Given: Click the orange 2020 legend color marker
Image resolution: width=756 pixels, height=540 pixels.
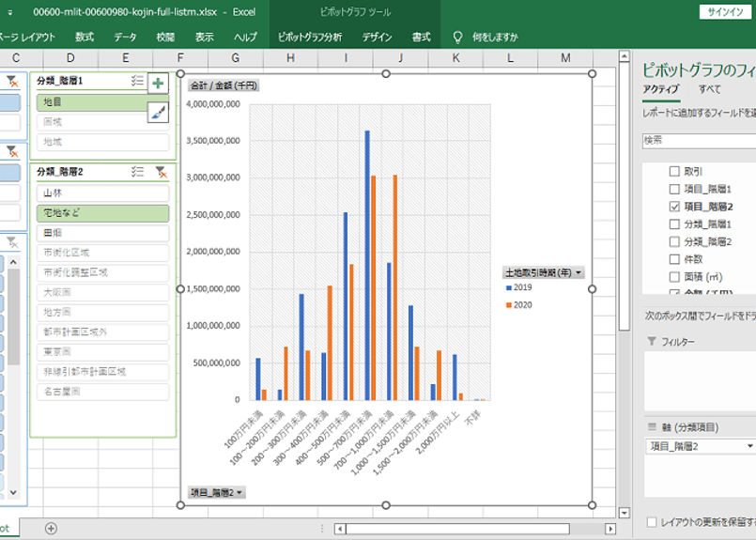Looking at the screenshot, I should (x=509, y=305).
